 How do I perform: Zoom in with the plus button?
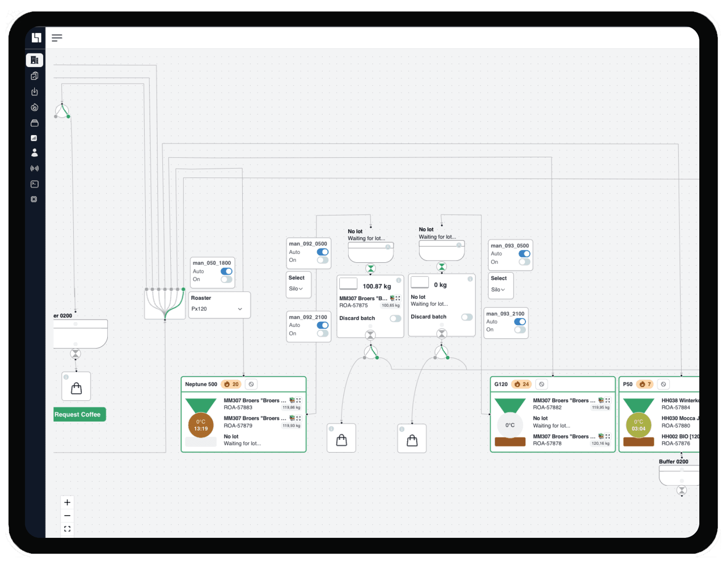tap(67, 502)
